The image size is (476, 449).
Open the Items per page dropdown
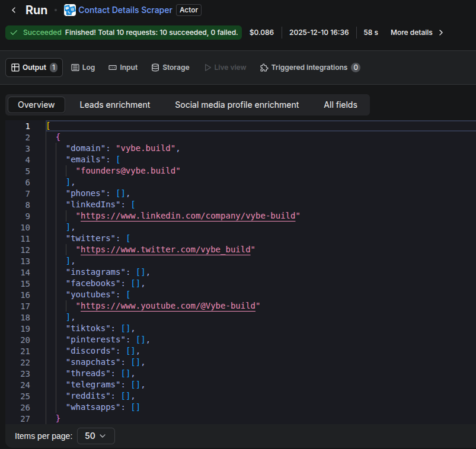coord(96,436)
